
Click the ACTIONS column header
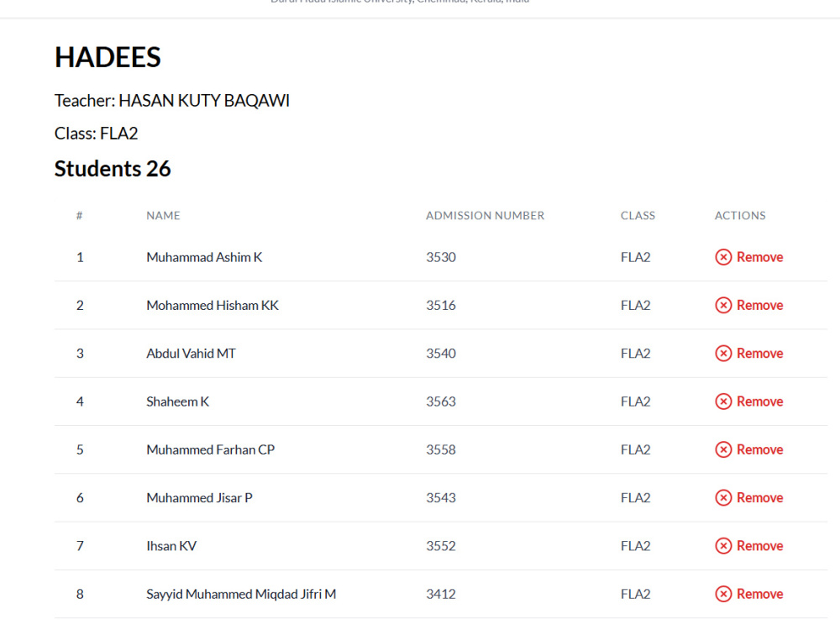(x=740, y=215)
